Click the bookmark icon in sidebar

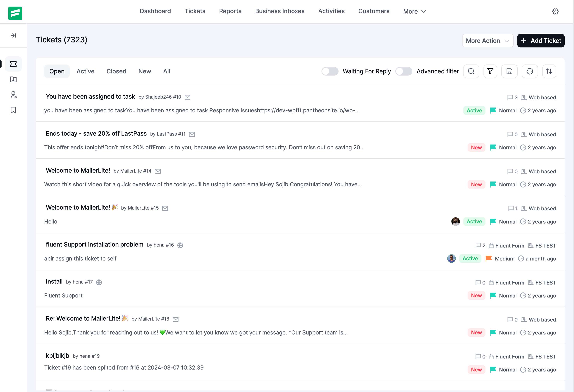[x=13, y=110]
